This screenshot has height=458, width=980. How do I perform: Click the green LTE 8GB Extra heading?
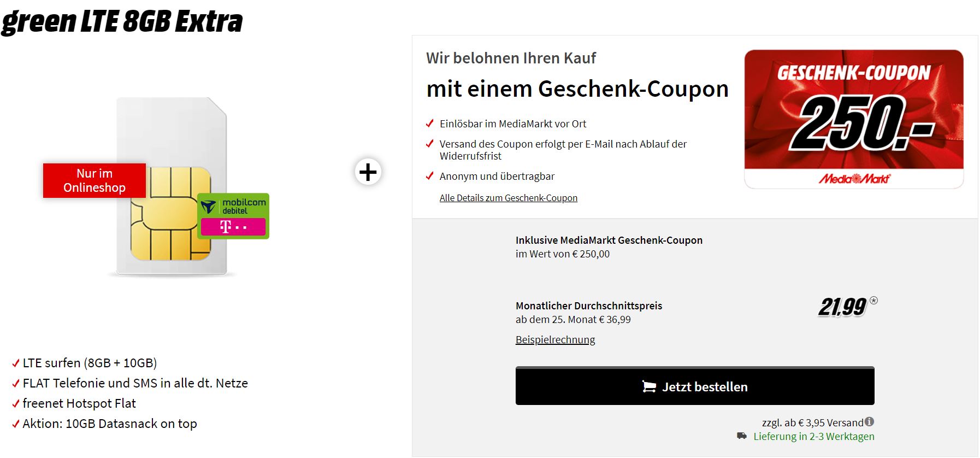point(121,22)
